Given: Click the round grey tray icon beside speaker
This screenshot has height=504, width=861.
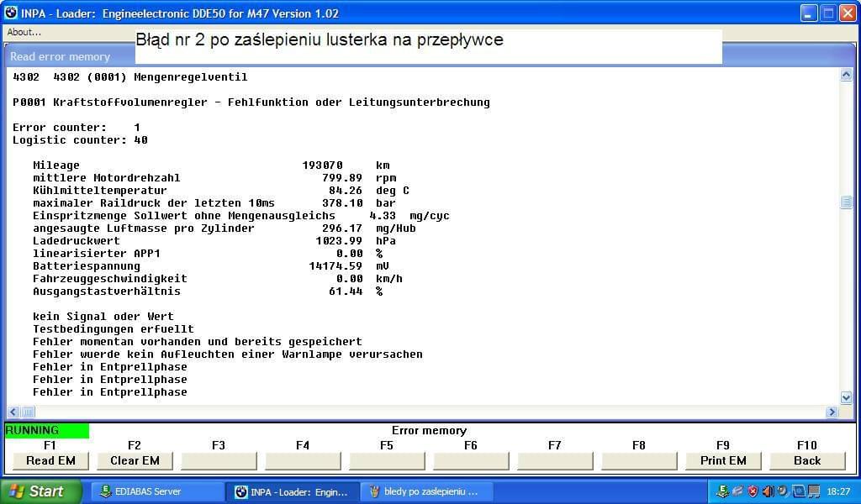Looking at the screenshot, I should 783,491.
